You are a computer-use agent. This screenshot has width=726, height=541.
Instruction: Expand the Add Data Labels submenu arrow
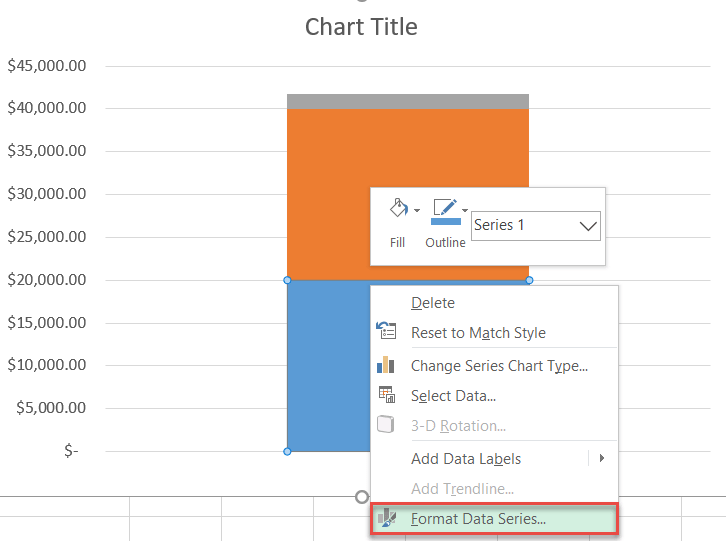(x=602, y=459)
